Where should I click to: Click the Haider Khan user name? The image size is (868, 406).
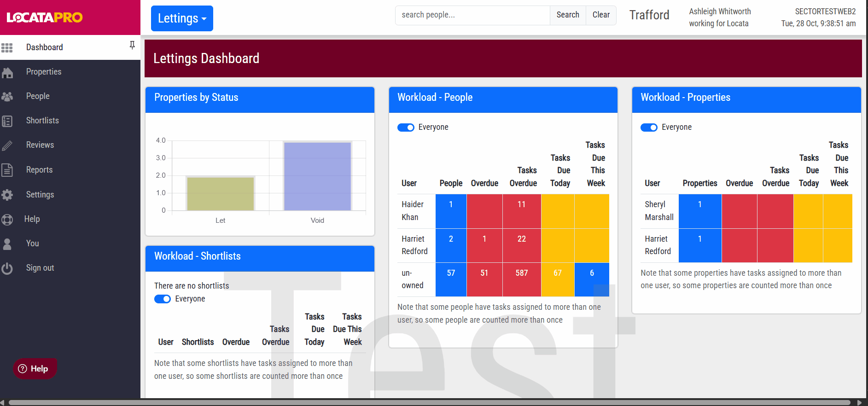coord(413,211)
